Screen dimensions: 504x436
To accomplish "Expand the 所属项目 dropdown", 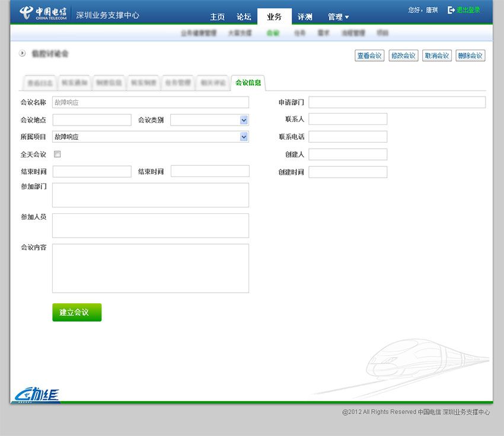I will point(244,137).
